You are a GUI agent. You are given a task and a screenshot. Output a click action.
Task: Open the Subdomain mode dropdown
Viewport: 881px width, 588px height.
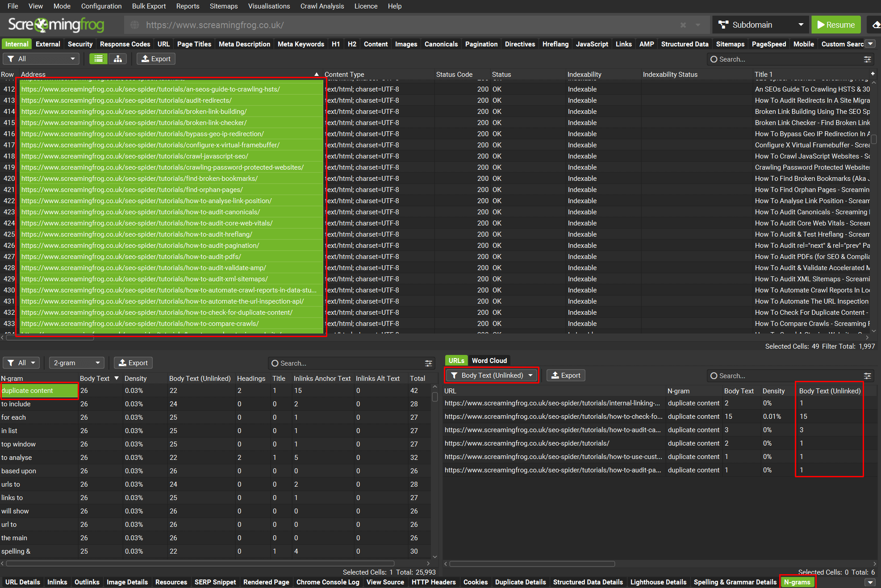[x=762, y=25]
